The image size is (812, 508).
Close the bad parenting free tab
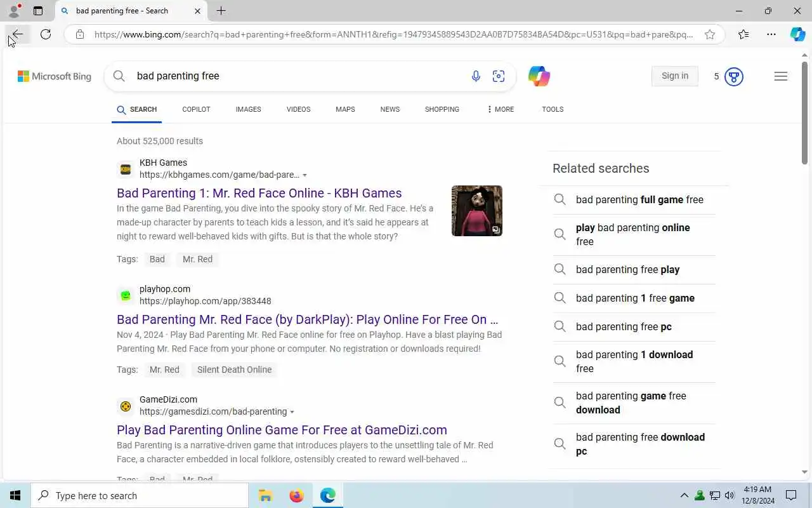coord(197,11)
